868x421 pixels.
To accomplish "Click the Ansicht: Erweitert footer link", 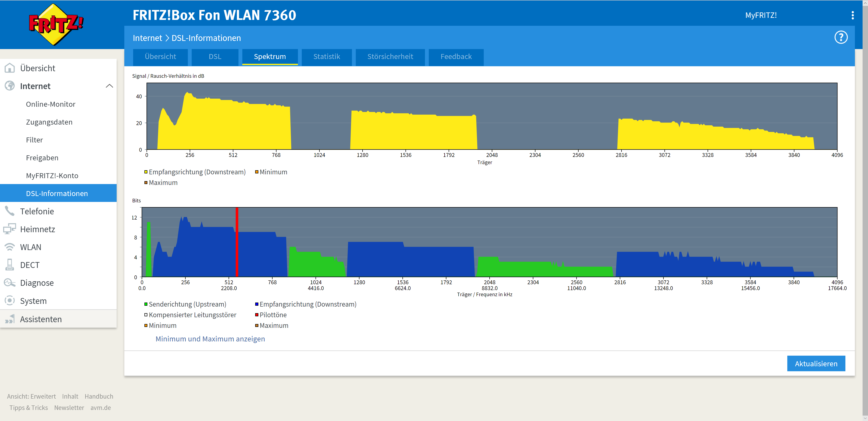I will (x=31, y=396).
